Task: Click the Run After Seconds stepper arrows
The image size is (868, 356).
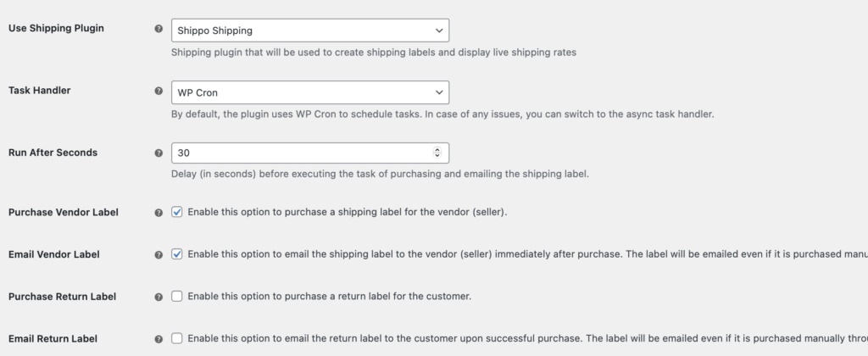Action: 437,153
